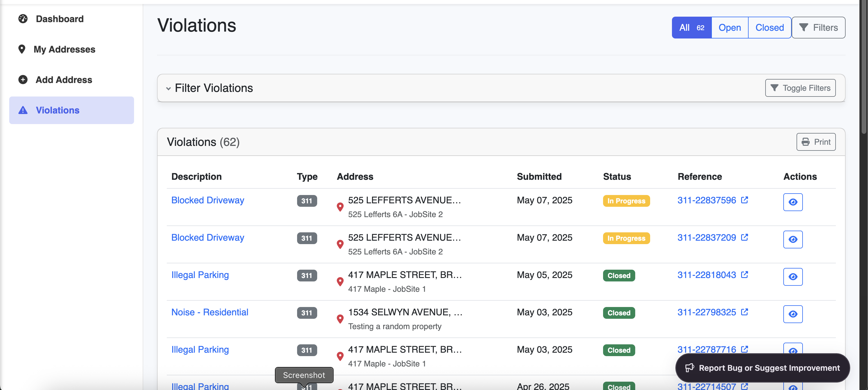Click the Toggle Filters button
Image resolution: width=868 pixels, height=390 pixels.
pyautogui.click(x=800, y=88)
